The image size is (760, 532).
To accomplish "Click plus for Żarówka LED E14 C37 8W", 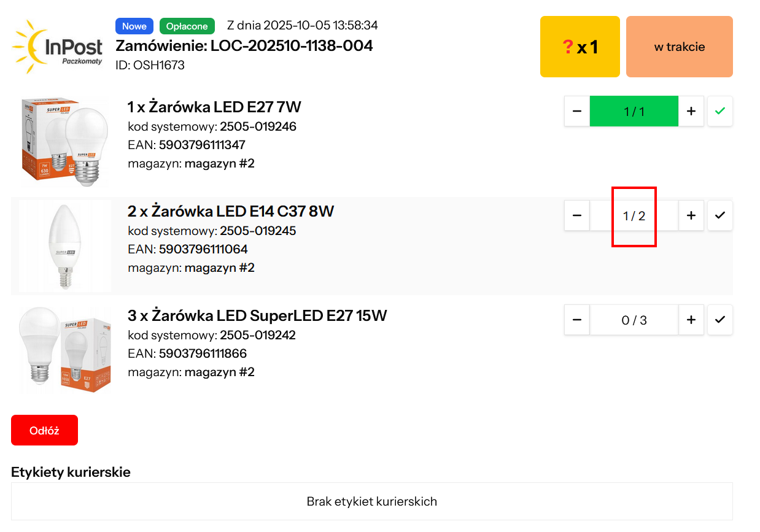I will point(691,215).
